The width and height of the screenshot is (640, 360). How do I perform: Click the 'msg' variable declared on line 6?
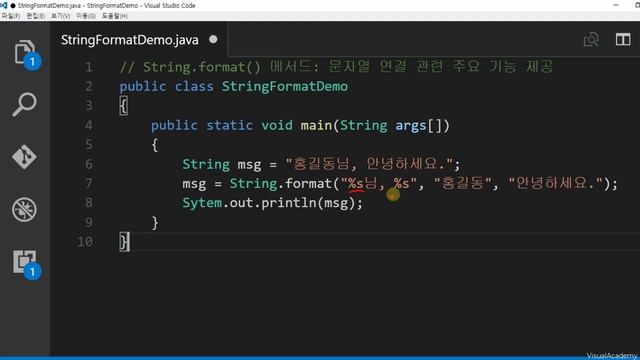pos(249,164)
